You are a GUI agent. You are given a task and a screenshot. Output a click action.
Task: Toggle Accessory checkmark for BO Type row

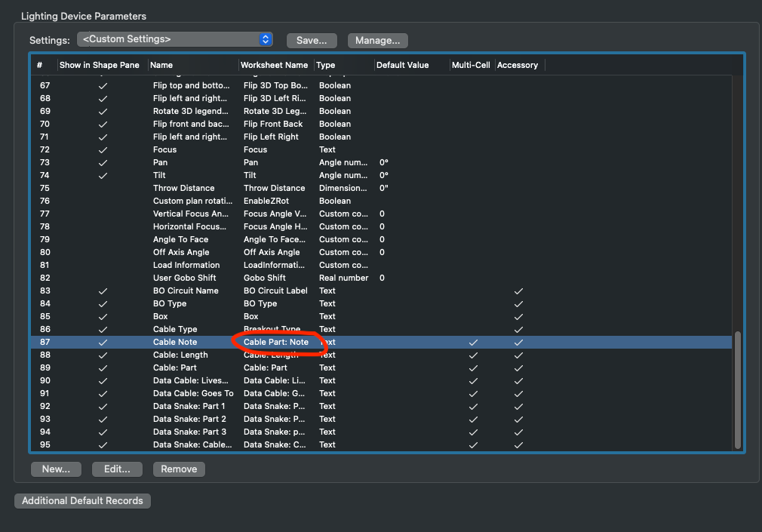518,303
